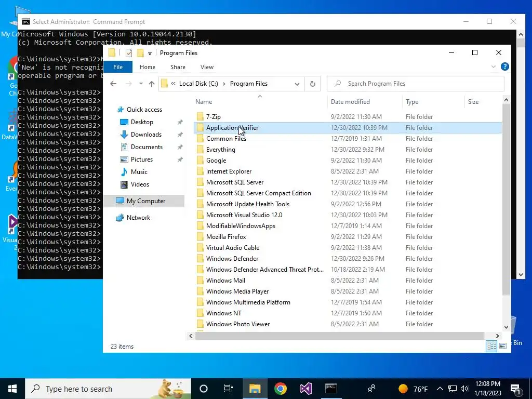Open notification center icon
The height and width of the screenshot is (399, 532).
coord(515,389)
